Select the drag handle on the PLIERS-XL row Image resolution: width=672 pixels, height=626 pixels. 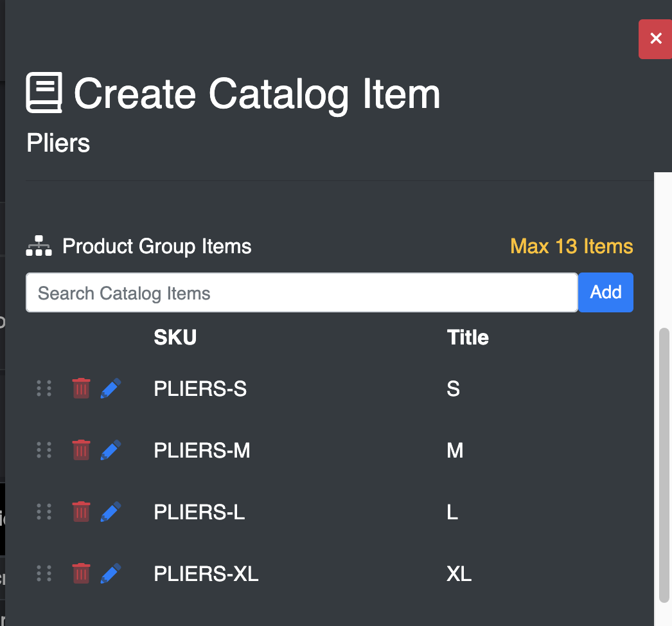point(44,573)
